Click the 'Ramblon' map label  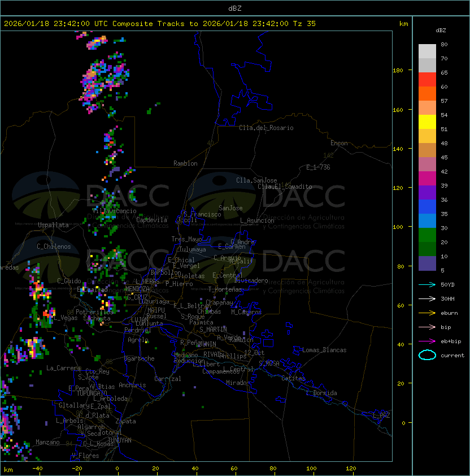coord(185,163)
